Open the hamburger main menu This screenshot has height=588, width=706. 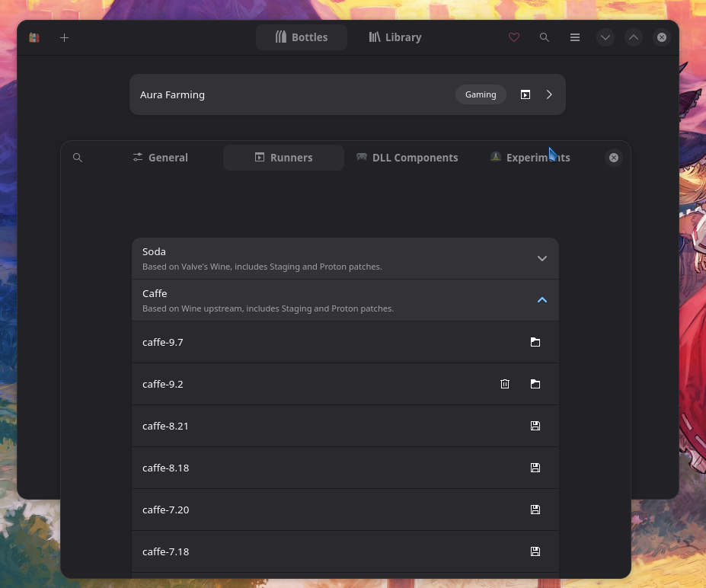tap(575, 37)
